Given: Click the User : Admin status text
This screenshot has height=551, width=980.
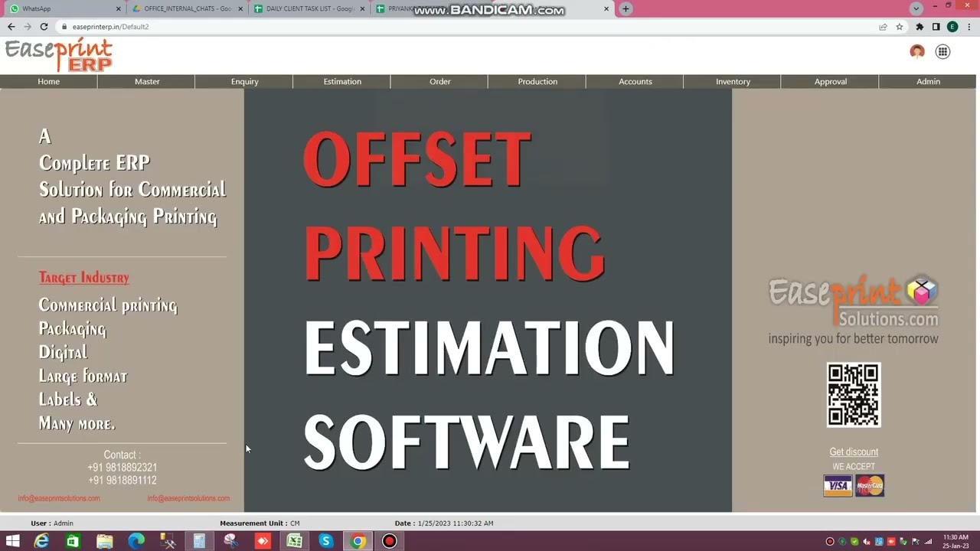Looking at the screenshot, I should pyautogui.click(x=52, y=523).
